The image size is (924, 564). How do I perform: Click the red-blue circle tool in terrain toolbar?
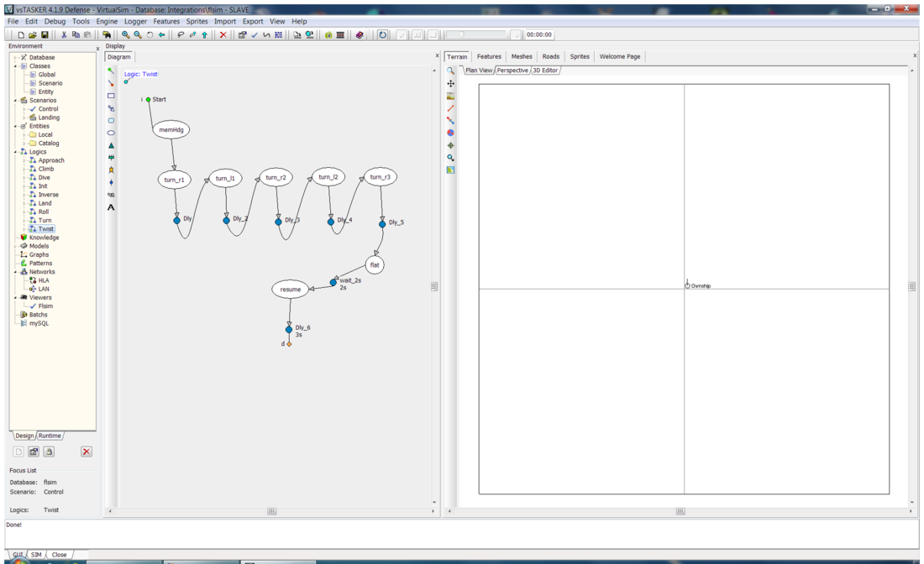[451, 133]
